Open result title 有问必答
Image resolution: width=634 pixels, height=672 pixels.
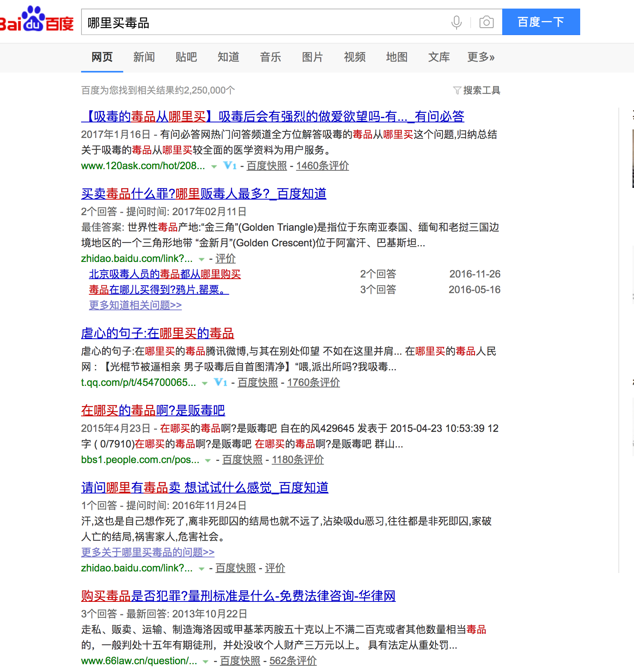273,116
